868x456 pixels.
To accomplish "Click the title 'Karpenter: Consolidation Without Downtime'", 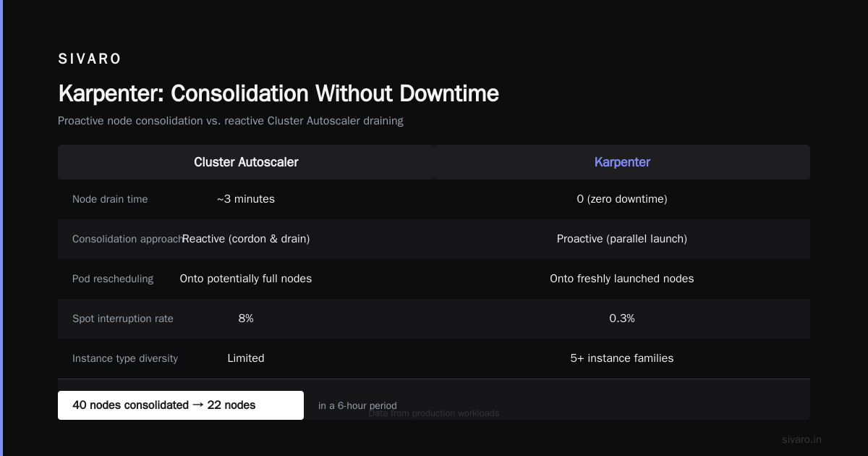I will (x=278, y=93).
